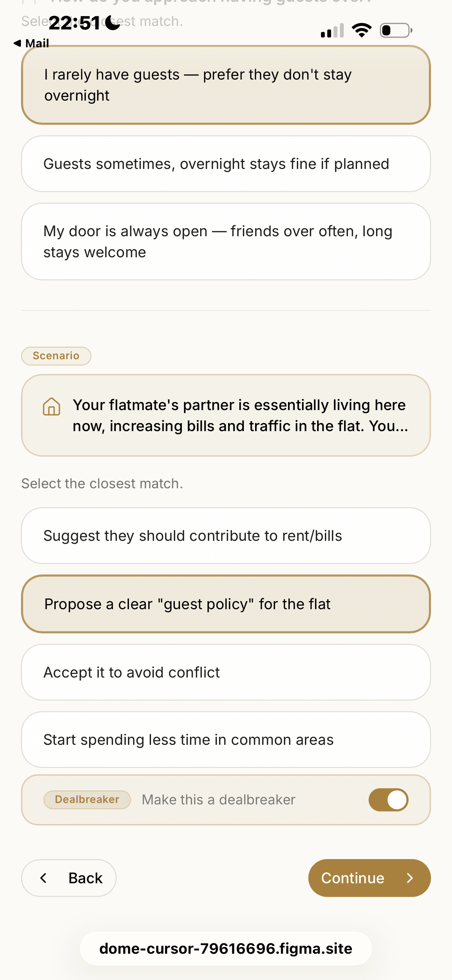The image size is (452, 980).
Task: Tap the back arrow next to Mail
Action: (17, 43)
